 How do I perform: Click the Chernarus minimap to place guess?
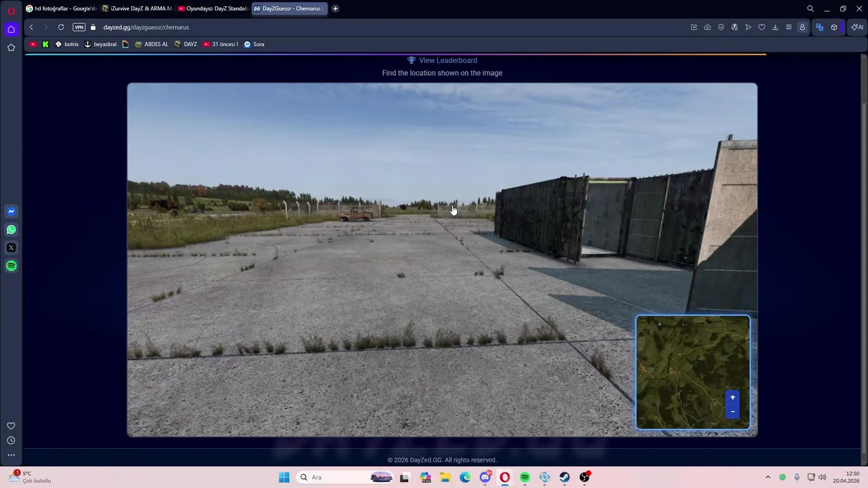(693, 372)
